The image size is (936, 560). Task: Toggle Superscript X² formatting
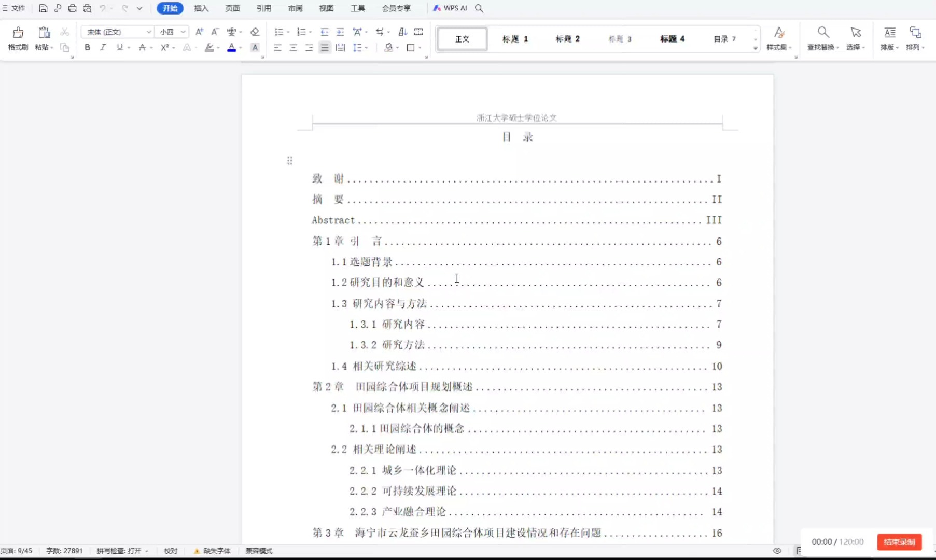coord(164,48)
